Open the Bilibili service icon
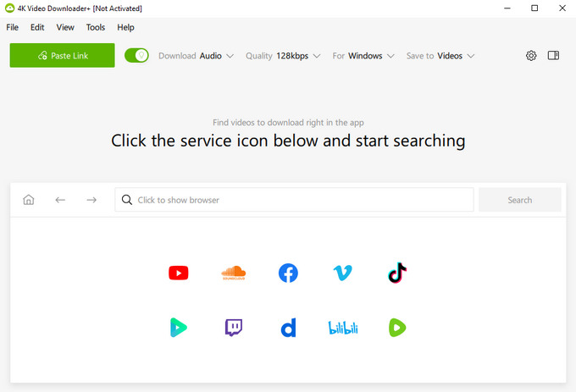The height and width of the screenshot is (392, 576). 343,328
